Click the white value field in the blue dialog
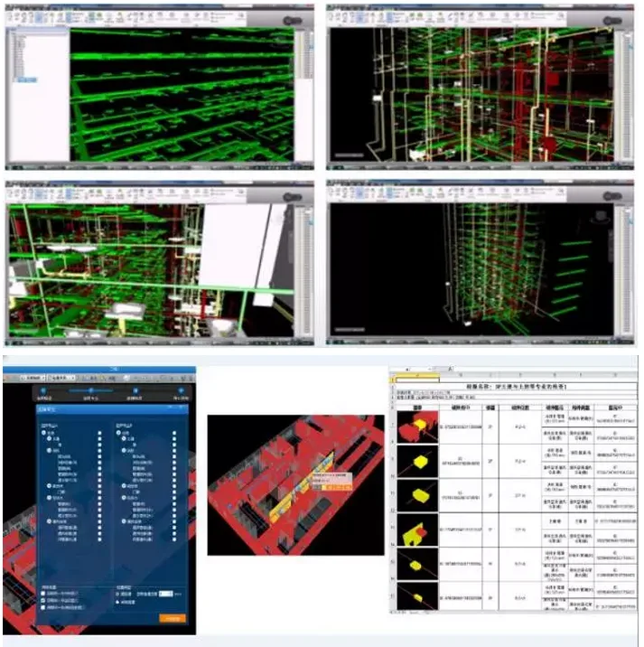This screenshot has width=644, height=647. point(166,594)
